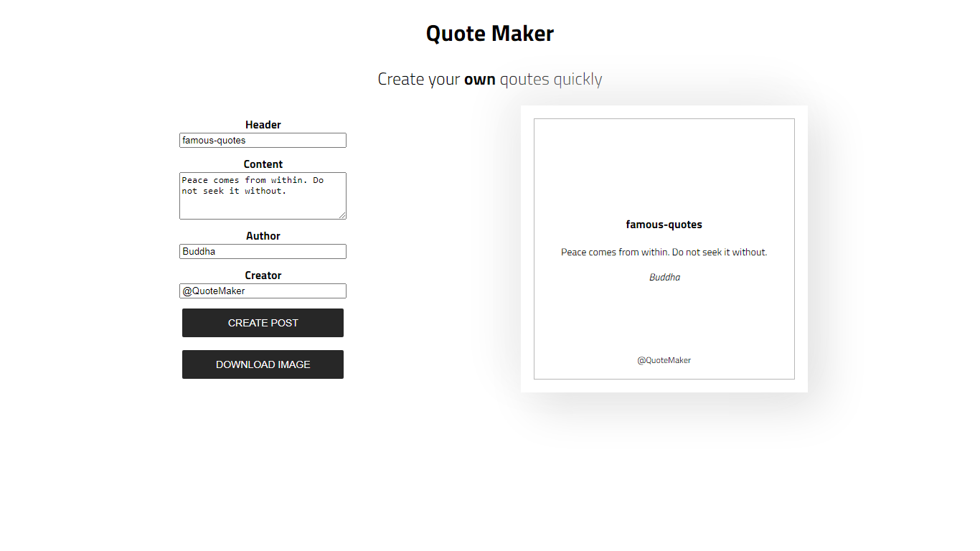Click the CREATE POST button
The width and height of the screenshot is (980, 551).
[263, 323]
